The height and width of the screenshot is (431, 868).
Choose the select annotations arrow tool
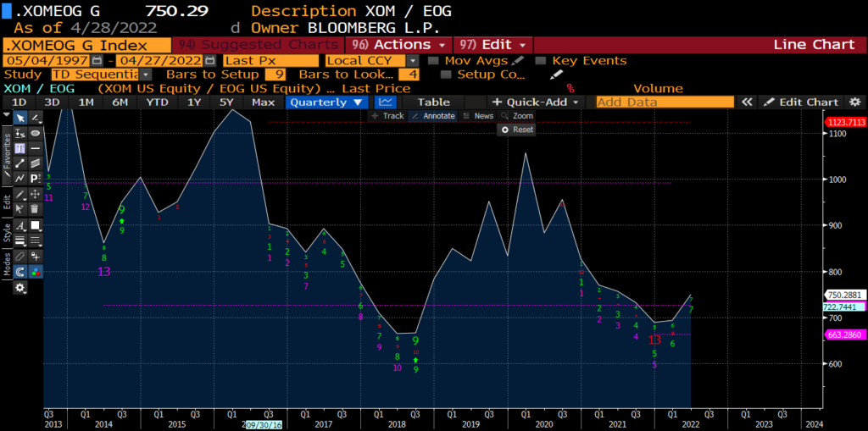[20, 209]
